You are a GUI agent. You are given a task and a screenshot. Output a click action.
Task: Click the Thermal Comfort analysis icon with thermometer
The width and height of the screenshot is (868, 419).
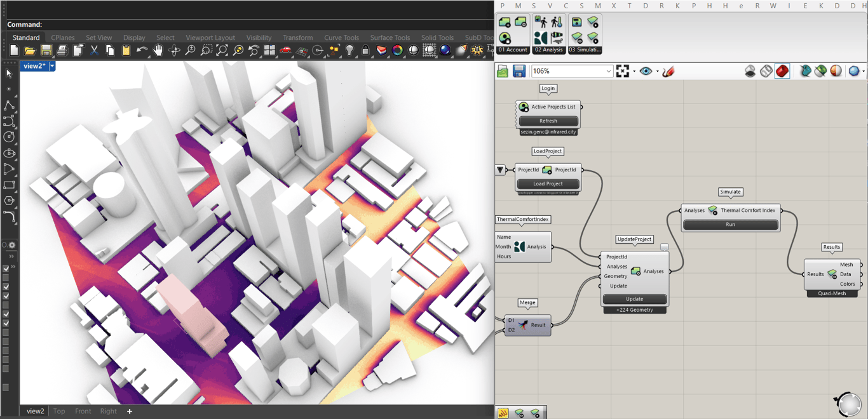557,23
